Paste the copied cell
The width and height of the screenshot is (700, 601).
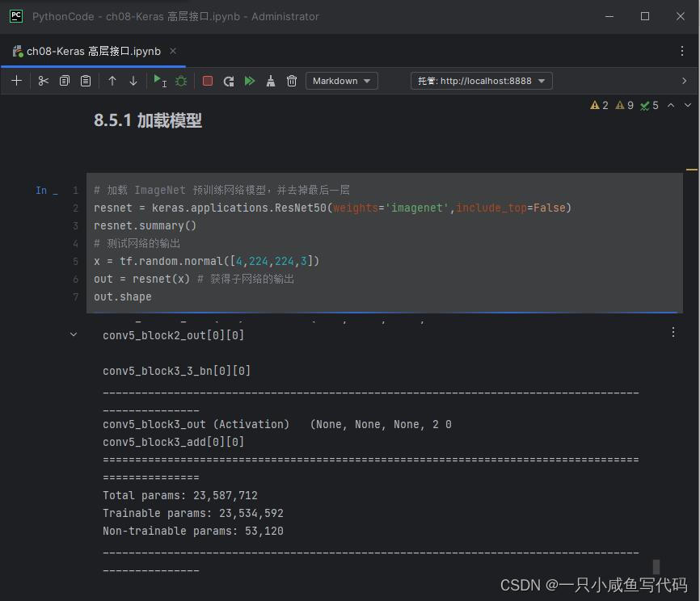(84, 81)
